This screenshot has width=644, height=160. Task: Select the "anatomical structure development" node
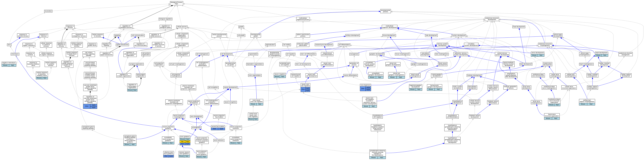[x=492, y=19]
